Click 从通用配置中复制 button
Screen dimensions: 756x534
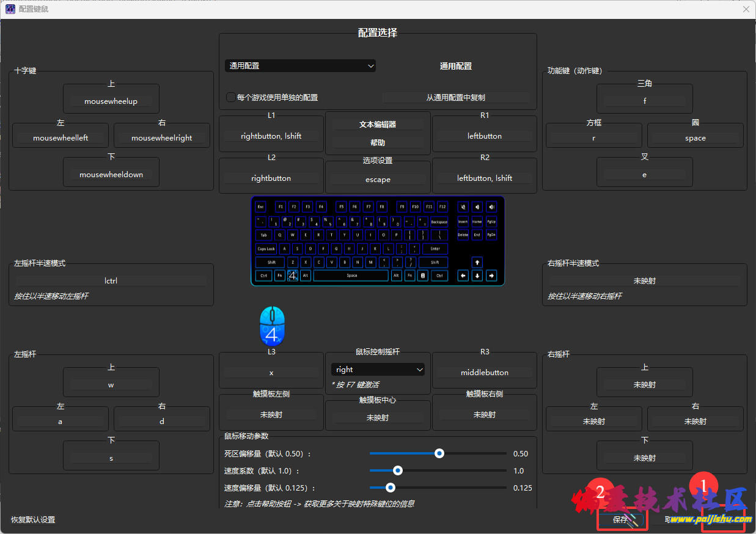tap(455, 97)
